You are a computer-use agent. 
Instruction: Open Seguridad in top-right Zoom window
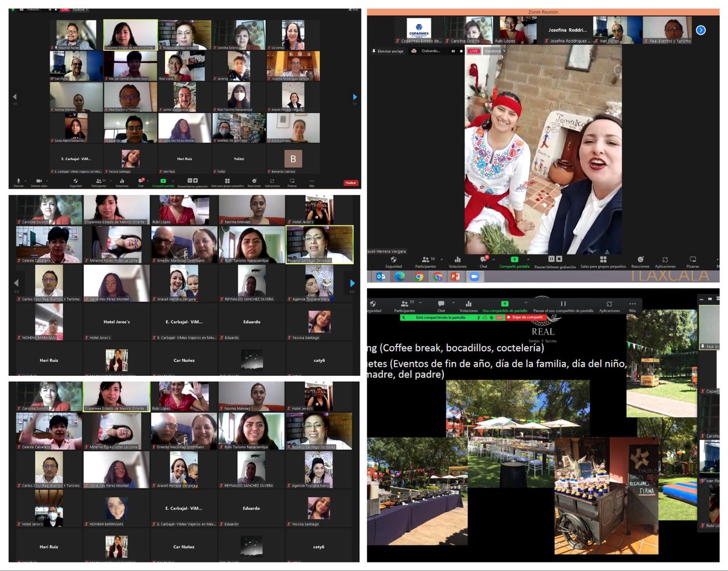click(394, 262)
